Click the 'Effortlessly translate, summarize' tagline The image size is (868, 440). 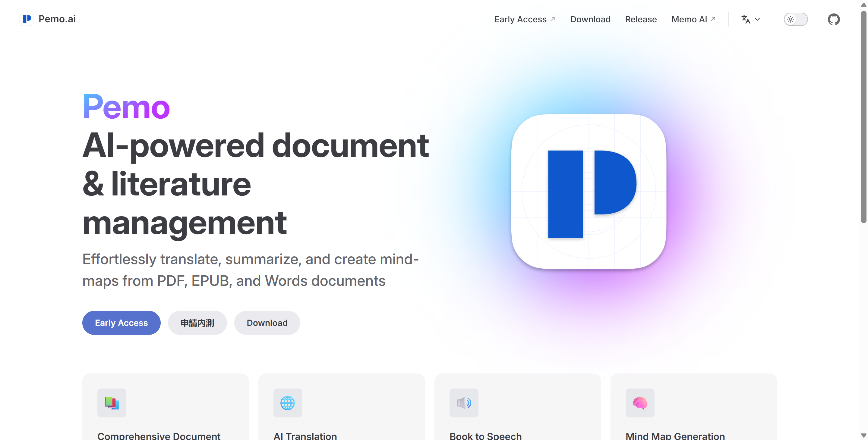pyautogui.click(x=250, y=270)
